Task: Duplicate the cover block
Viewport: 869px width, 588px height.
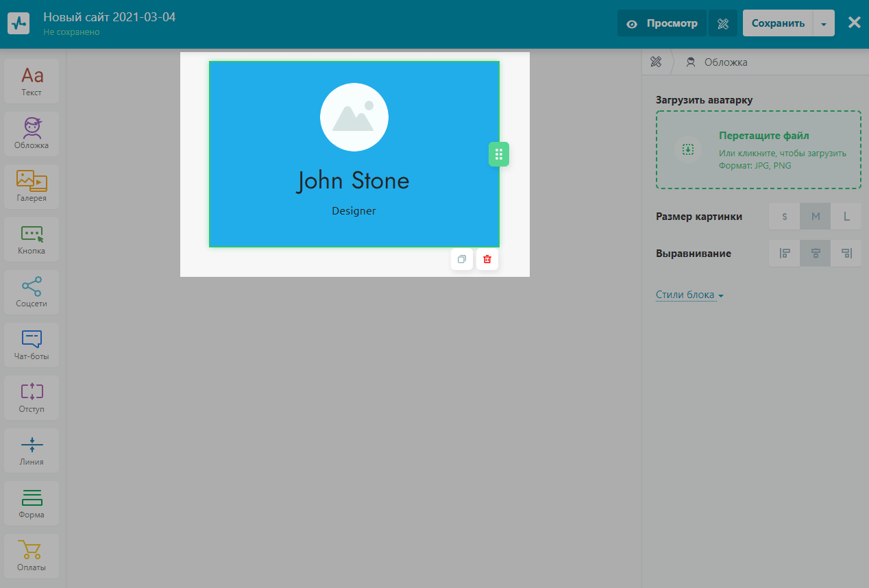Action: point(462,259)
